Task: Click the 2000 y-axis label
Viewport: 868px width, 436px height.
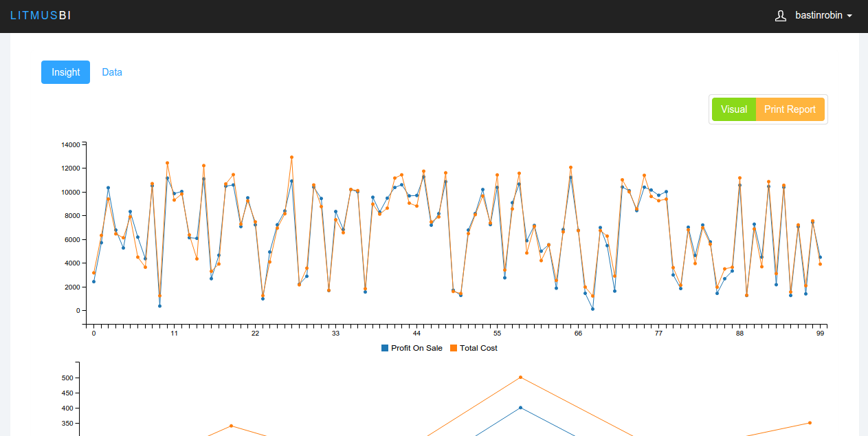Action: 73,287
